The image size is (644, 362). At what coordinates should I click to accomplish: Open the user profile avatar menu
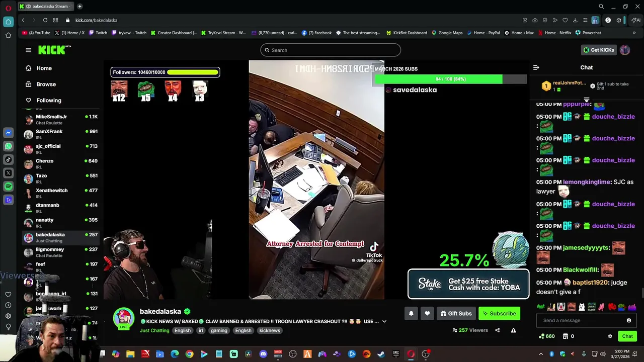click(625, 50)
